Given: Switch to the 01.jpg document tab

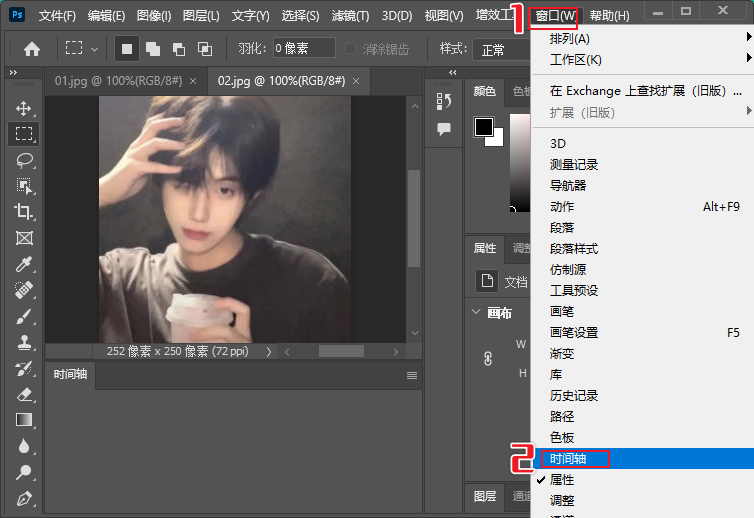Looking at the screenshot, I should pyautogui.click(x=125, y=82).
